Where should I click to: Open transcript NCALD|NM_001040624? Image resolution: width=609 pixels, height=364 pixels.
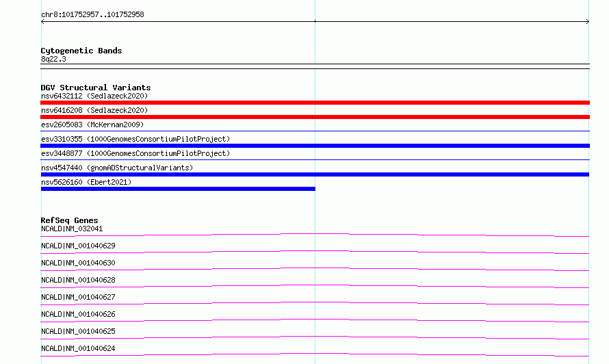pos(78,348)
